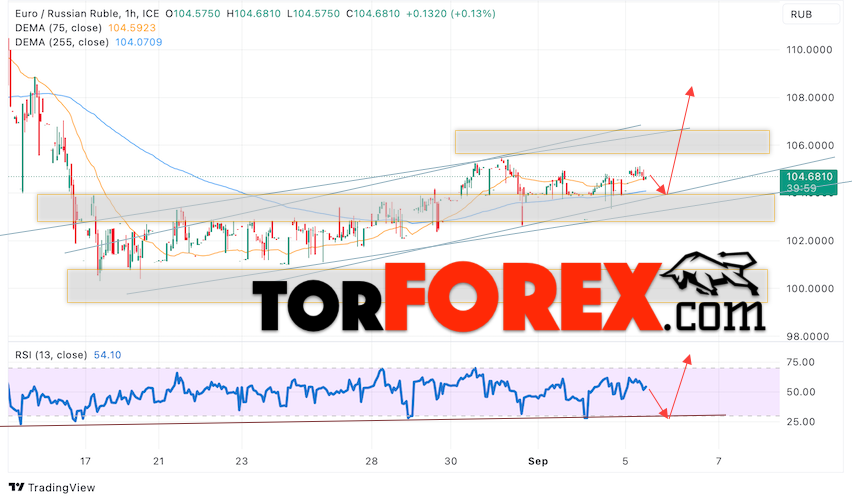Click the RSI 25.00 axis label
Screen dimensions: 852x502
pos(800,422)
